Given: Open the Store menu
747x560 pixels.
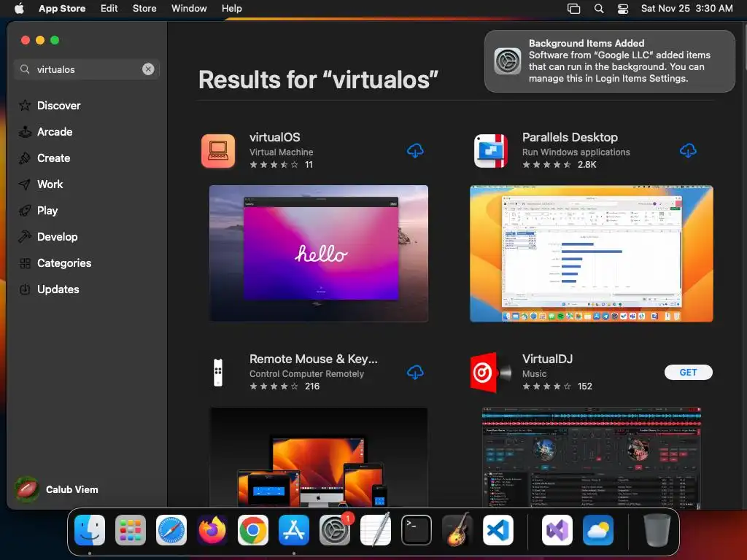Looking at the screenshot, I should [144, 8].
